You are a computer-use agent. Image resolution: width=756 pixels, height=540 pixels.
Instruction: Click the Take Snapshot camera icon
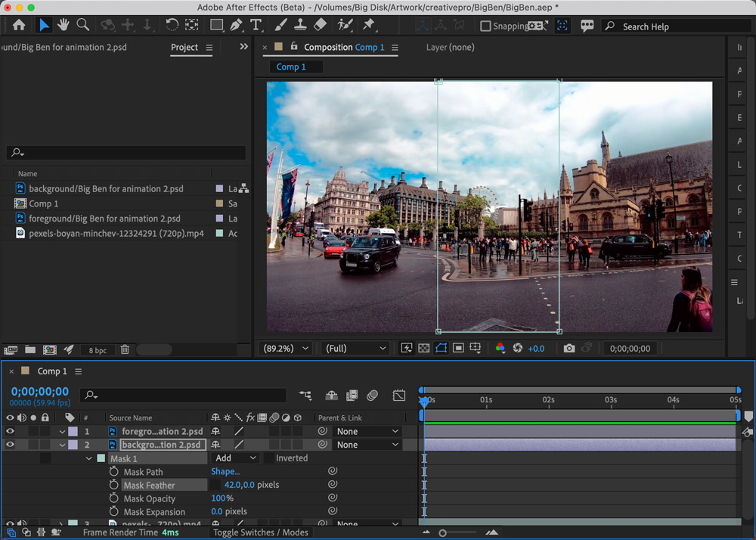569,348
